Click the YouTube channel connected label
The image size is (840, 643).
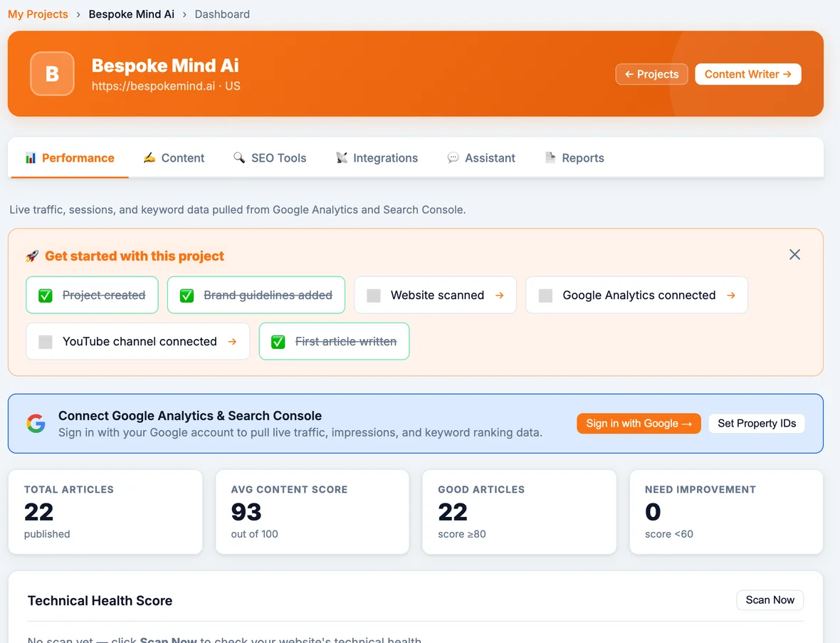point(140,341)
